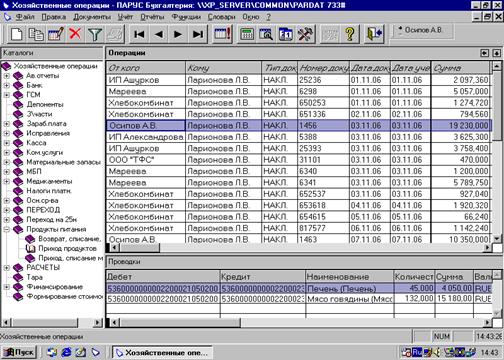Screen dimensions: 504x360
Task: Go to the previous record arrow
Action: point(159,34)
